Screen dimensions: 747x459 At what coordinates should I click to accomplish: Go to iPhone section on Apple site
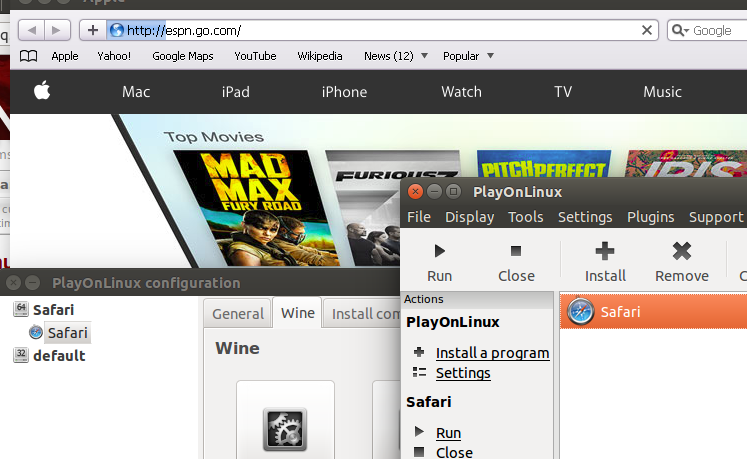344,92
